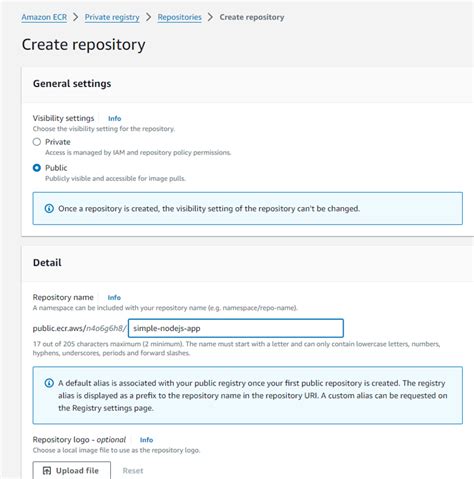Click the Reset logo button
This screenshot has height=479, width=474.
pyautogui.click(x=133, y=471)
